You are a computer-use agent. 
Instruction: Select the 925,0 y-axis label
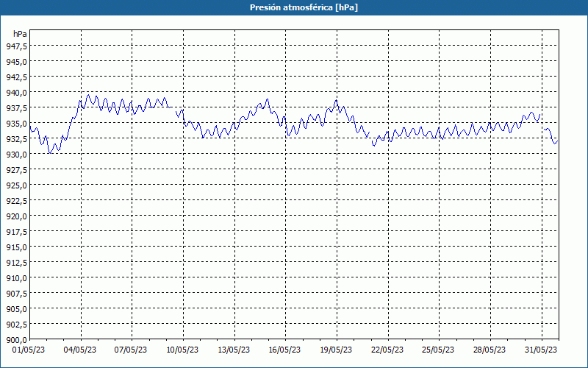(16, 185)
